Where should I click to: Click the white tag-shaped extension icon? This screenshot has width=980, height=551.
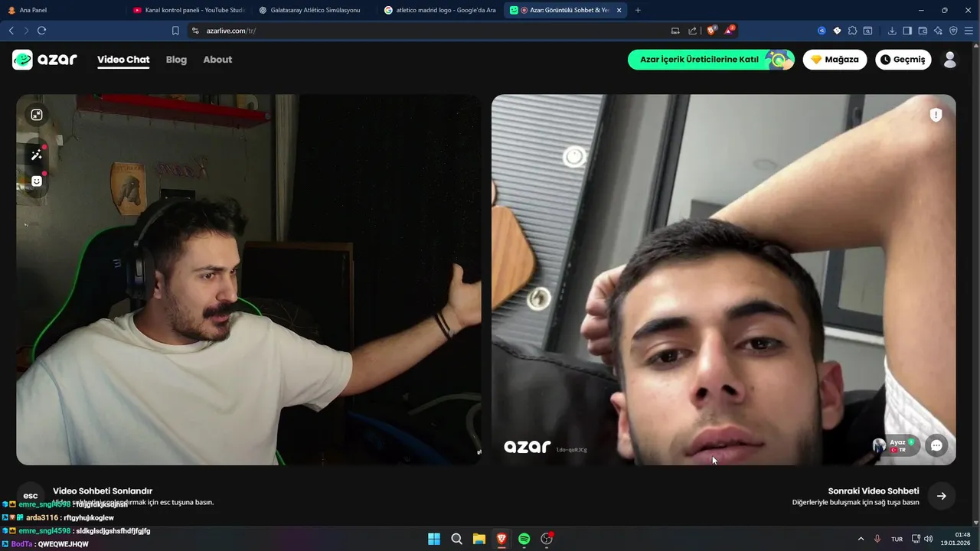pyautogui.click(x=837, y=31)
